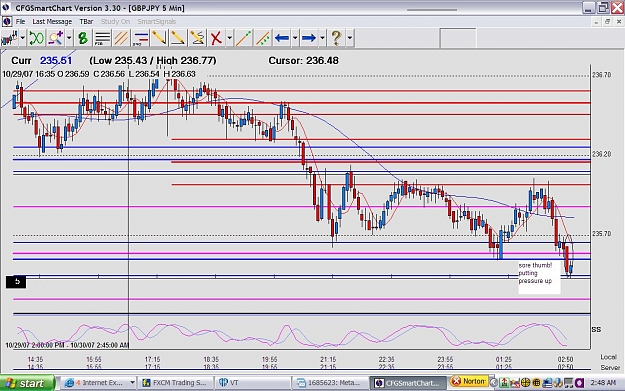The image size is (625, 391).
Task: Click the 235.70 price axis label
Action: tap(601, 234)
